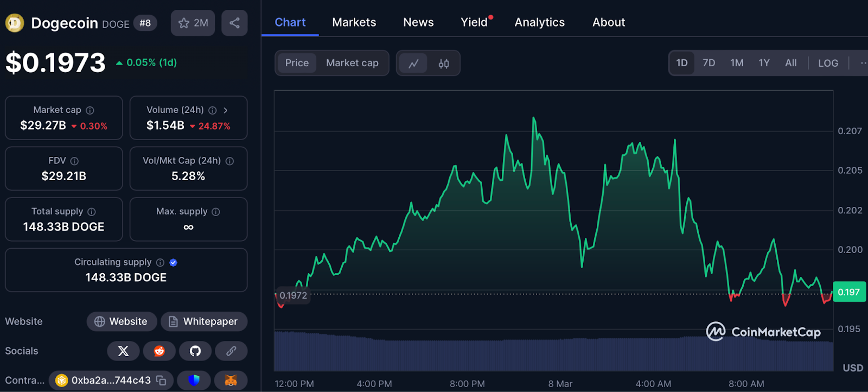Open the share icon button
Screen dimensions: 868x392
pyautogui.click(x=234, y=23)
